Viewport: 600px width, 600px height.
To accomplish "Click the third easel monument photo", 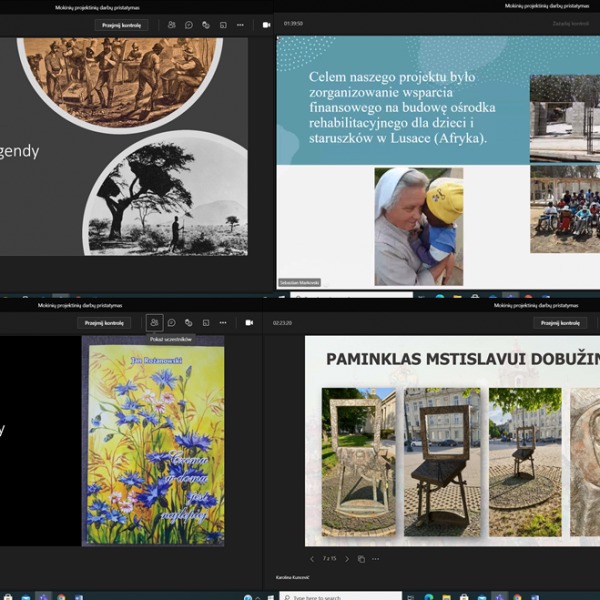I will click(525, 462).
